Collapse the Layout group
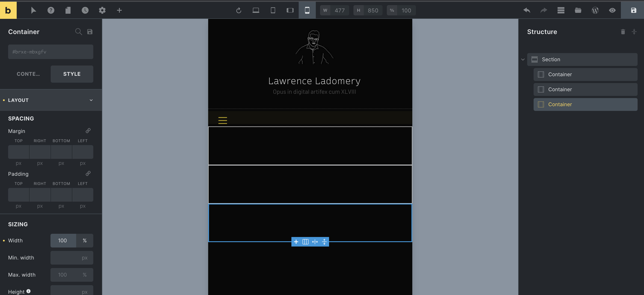 51,100
